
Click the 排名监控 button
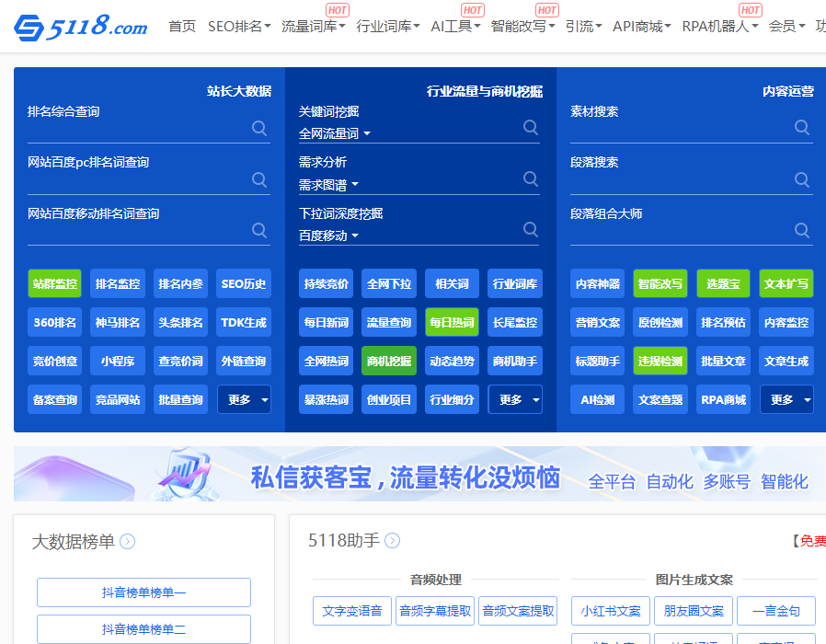pyautogui.click(x=118, y=283)
